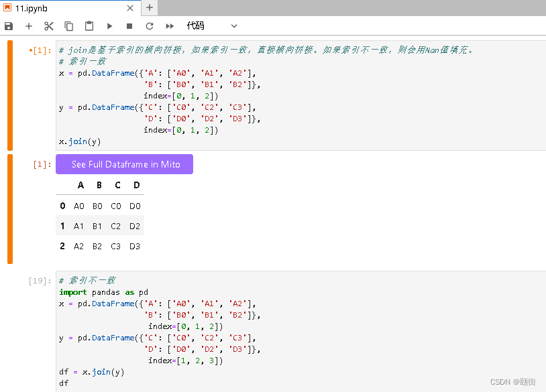
Task: Cut the selected cell
Action: click(x=48, y=26)
